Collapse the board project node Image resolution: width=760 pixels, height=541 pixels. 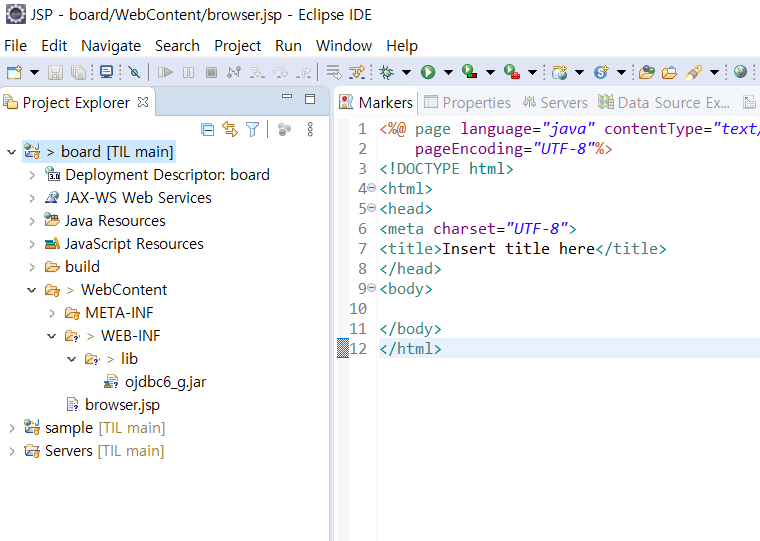[12, 152]
